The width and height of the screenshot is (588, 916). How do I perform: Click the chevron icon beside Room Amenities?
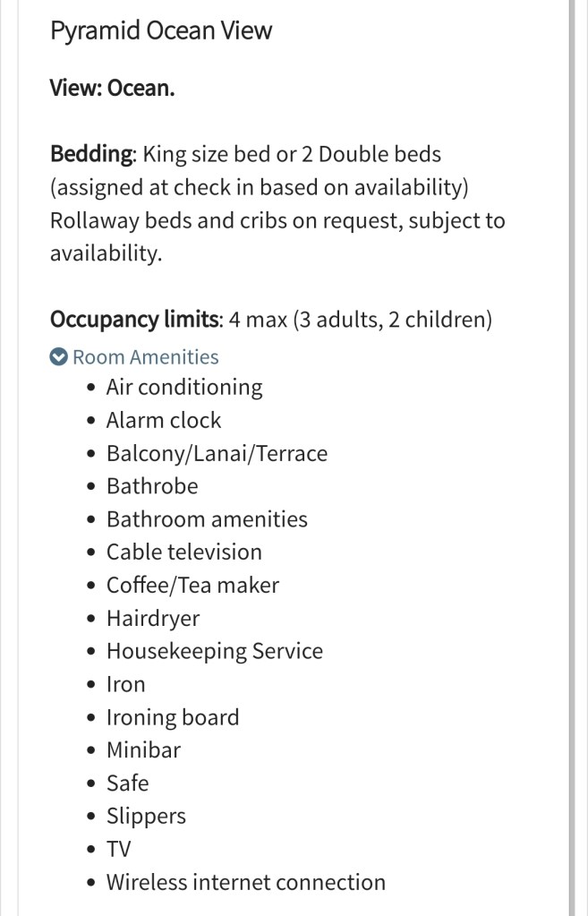pyautogui.click(x=58, y=357)
